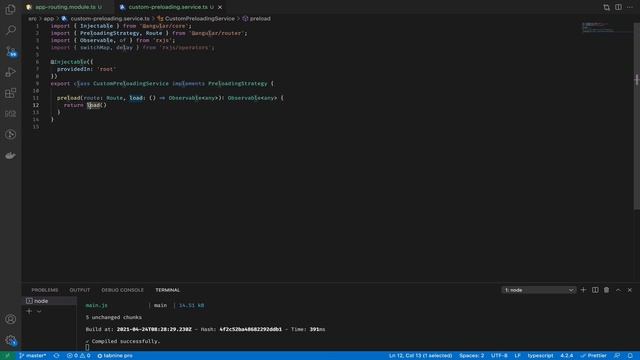The height and width of the screenshot is (360, 640).
Task: Open the OUTPUT panel tab
Action: [x=80, y=290]
